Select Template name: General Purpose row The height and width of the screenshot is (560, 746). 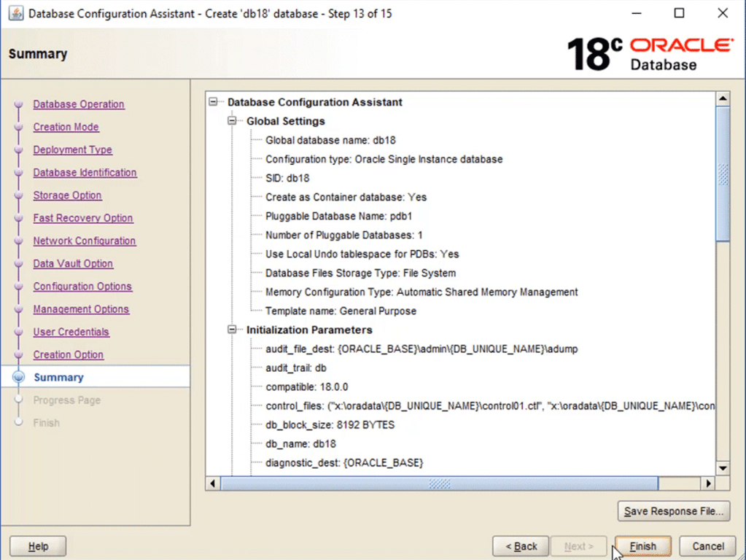341,311
